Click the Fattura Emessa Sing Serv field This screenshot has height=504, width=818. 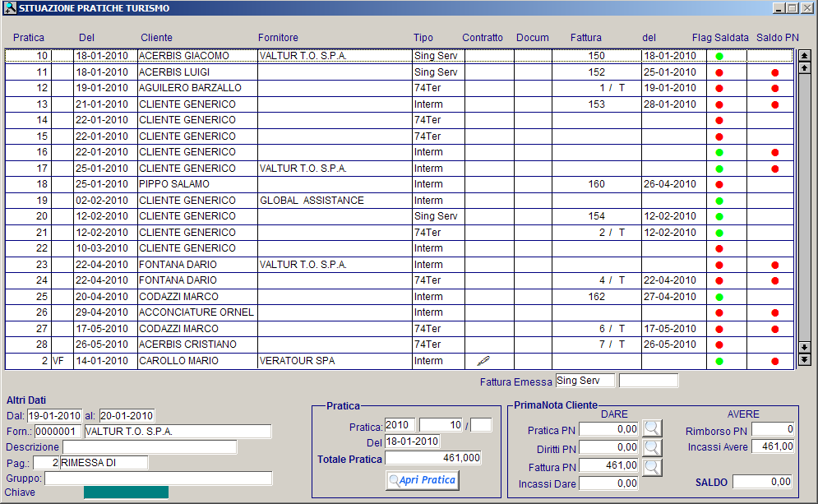tap(585, 381)
